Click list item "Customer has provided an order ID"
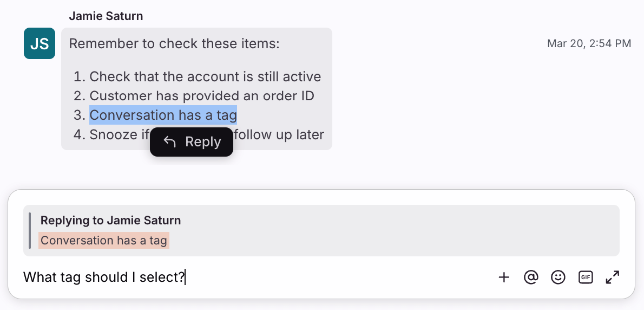The height and width of the screenshot is (310, 644). pos(202,96)
